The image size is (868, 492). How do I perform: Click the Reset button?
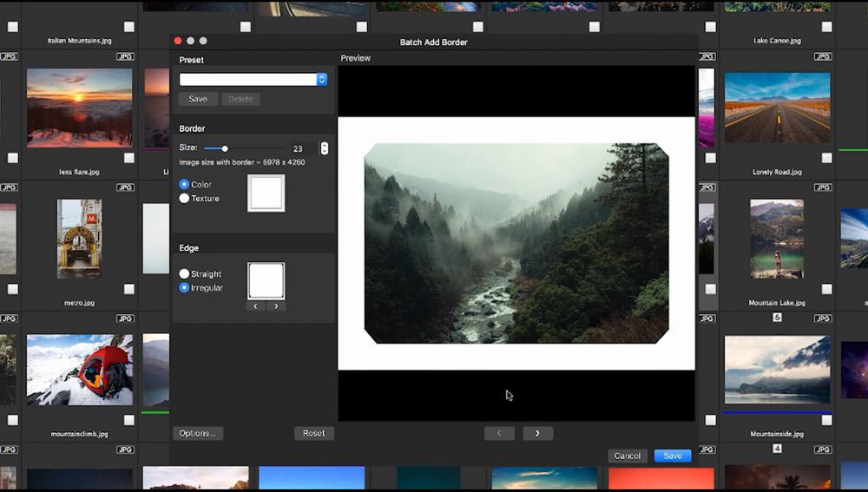(x=314, y=433)
